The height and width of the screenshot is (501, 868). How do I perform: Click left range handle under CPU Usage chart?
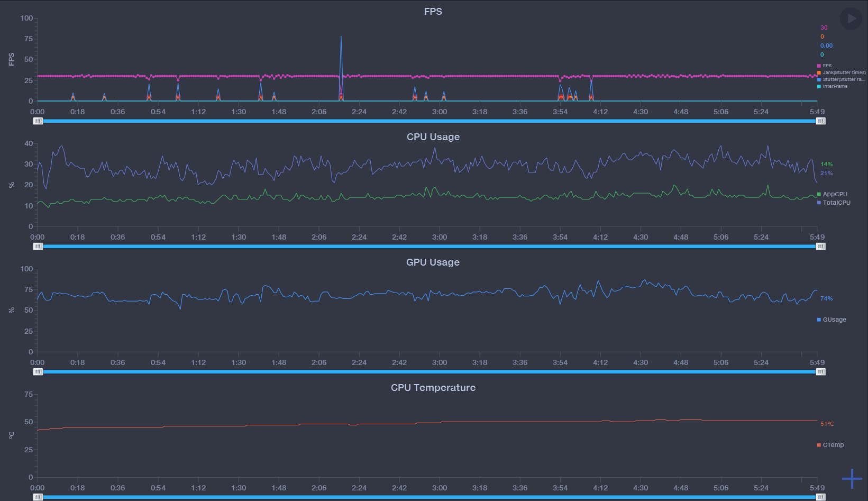38,247
